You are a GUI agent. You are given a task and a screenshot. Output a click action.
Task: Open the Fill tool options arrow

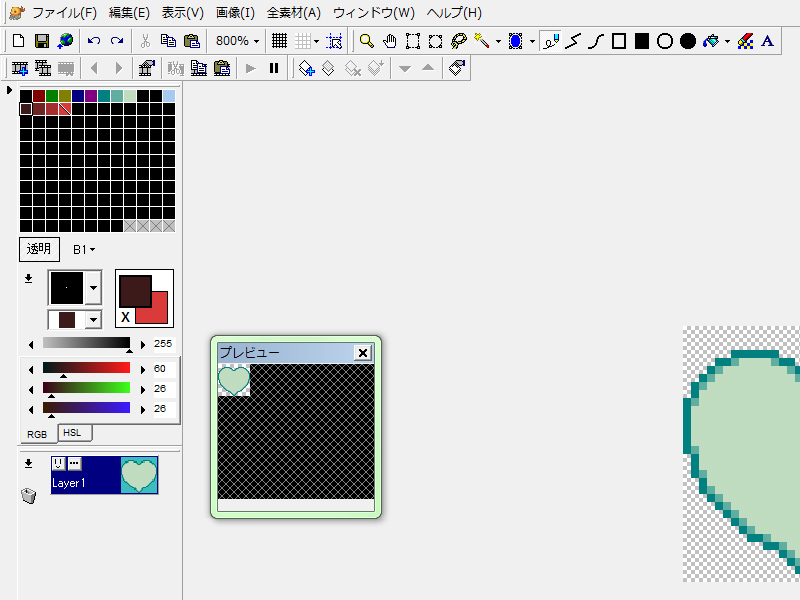[728, 41]
